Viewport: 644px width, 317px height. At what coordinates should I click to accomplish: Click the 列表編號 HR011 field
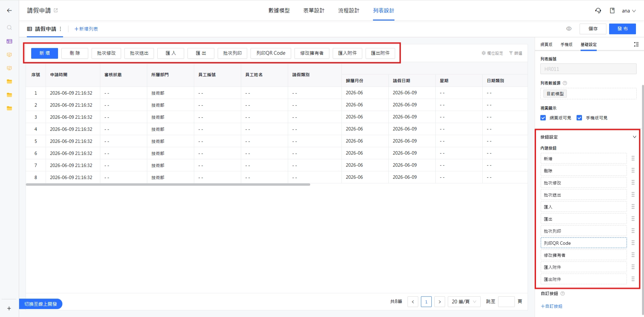click(588, 69)
